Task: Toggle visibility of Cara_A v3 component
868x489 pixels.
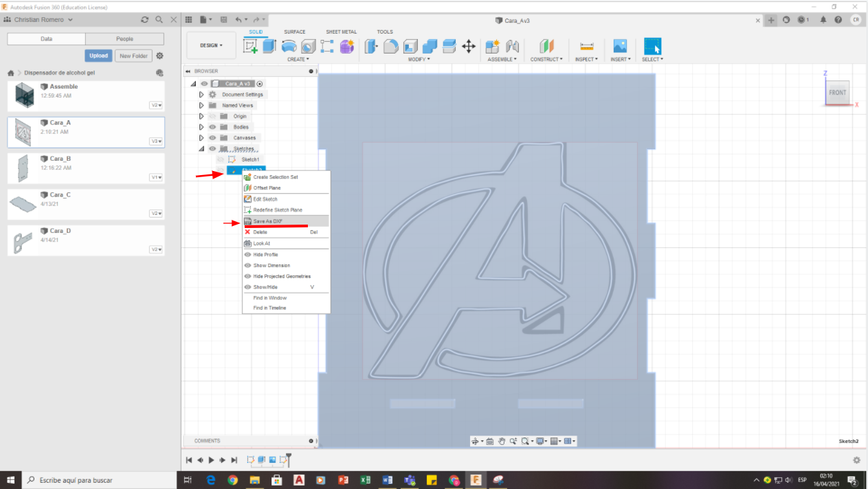Action: point(204,83)
